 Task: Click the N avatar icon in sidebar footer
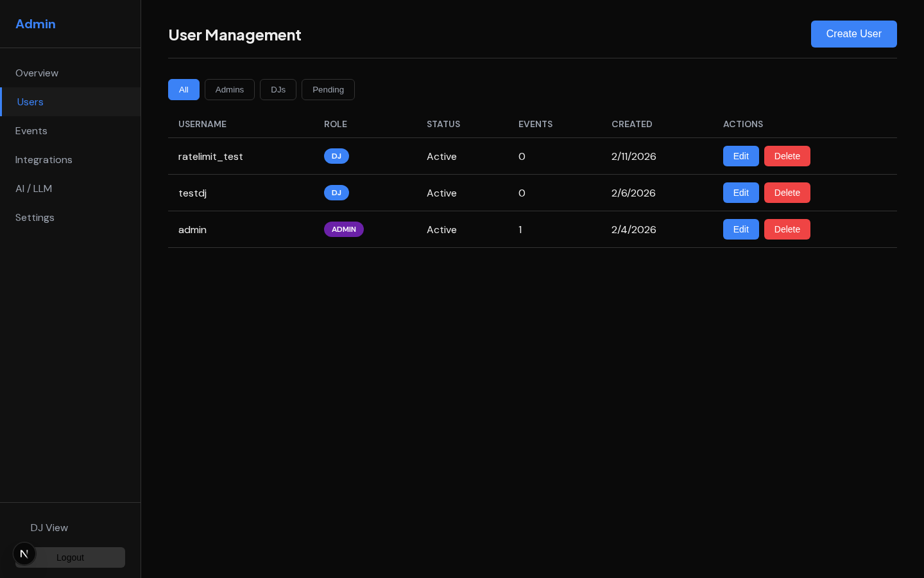tap(24, 553)
